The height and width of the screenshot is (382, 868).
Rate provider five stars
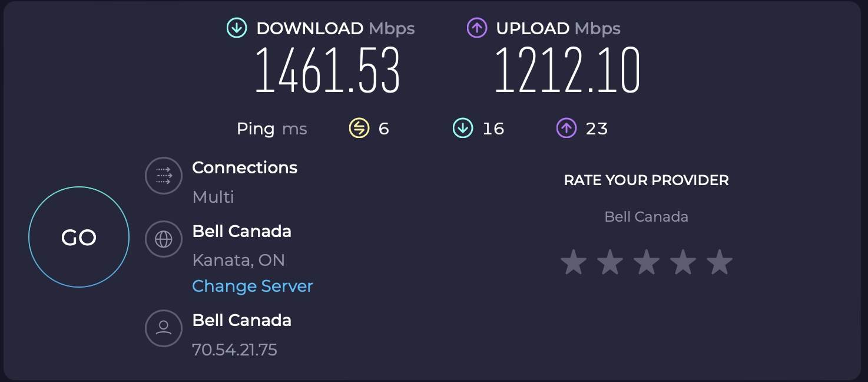point(719,262)
